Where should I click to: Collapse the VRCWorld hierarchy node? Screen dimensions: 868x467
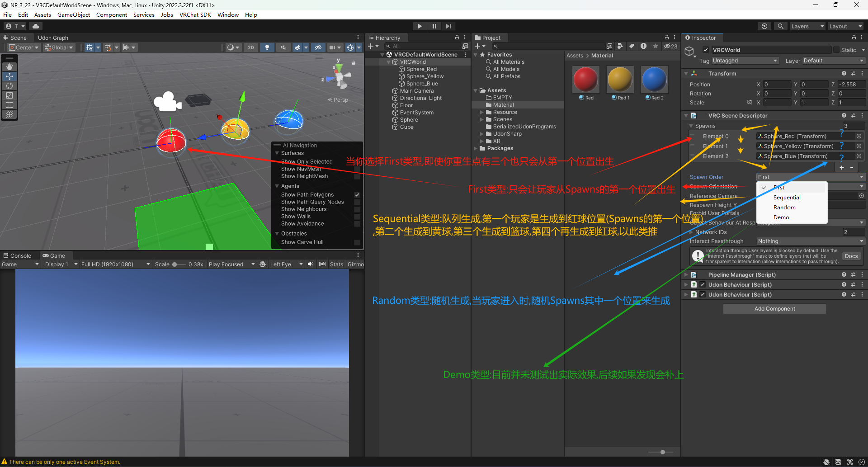[x=388, y=62]
